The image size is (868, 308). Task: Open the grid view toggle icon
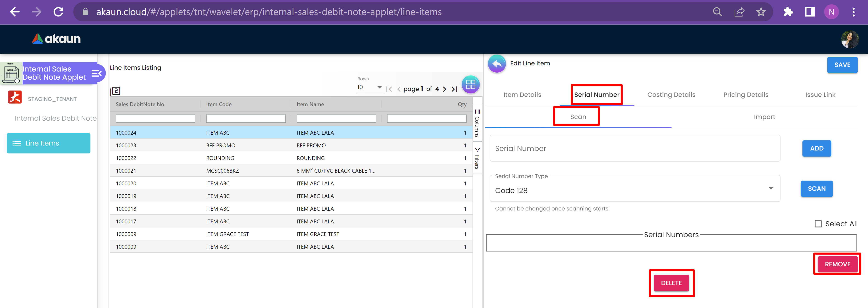(x=470, y=84)
